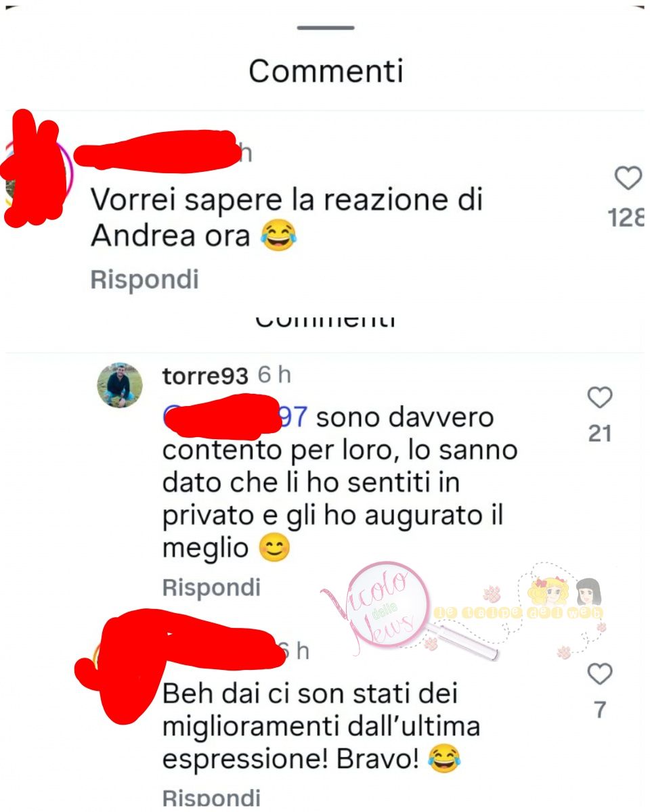Open the torre93 username link

tap(205, 376)
